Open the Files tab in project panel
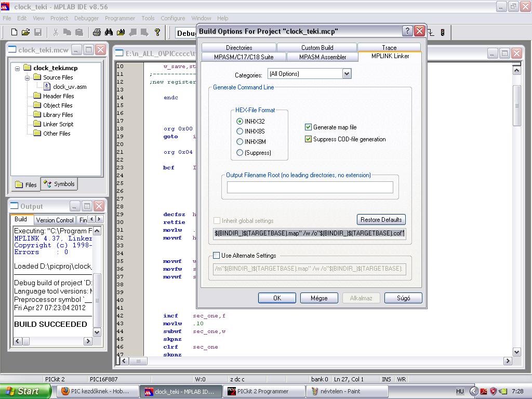This screenshot has height=399, width=532. [26, 184]
